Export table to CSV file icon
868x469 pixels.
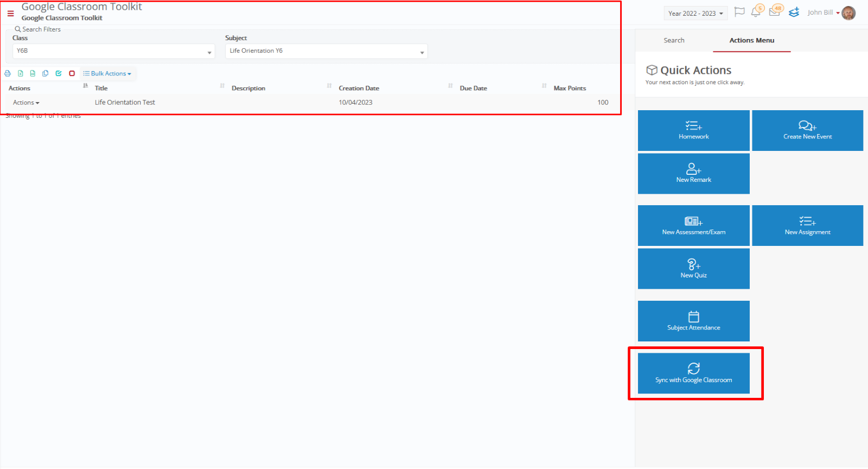33,73
